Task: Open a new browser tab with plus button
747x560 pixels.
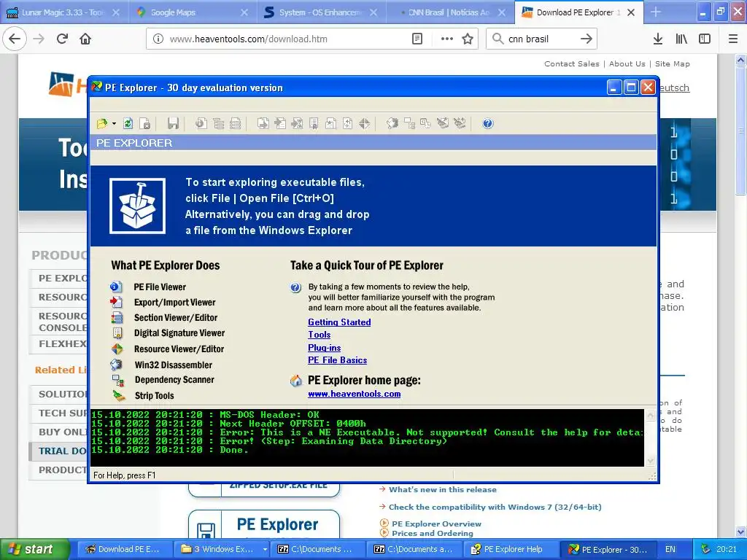Action: coord(656,12)
